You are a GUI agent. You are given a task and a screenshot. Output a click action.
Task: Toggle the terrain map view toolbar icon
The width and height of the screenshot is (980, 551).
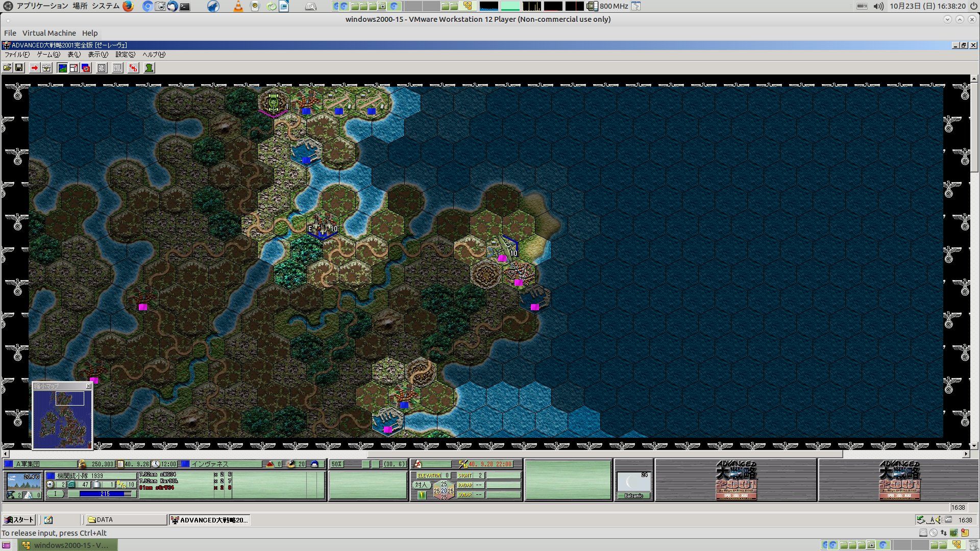tap(62, 68)
